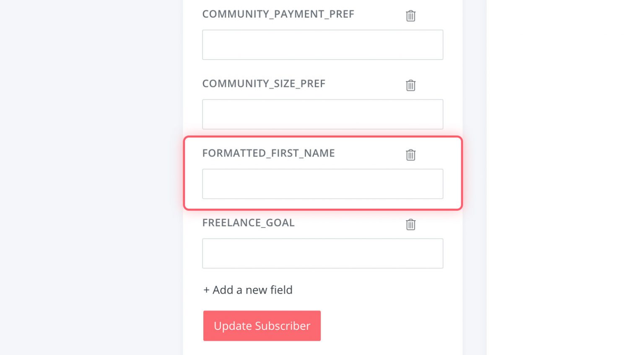Screen dimensions: 644x355
Task: Select the FREELANCE_GOAL label text
Action: point(248,223)
